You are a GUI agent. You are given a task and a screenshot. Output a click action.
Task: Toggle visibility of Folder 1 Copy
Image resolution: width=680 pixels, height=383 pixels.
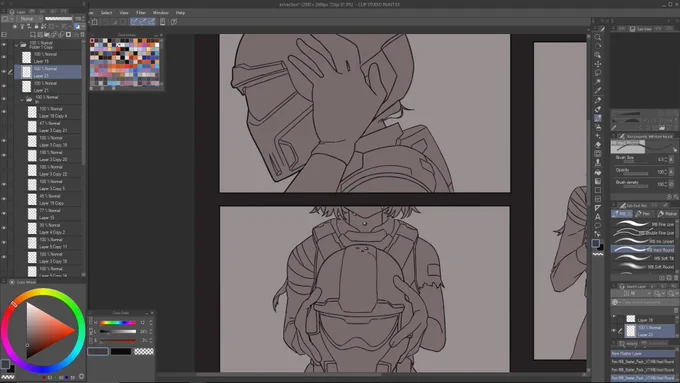(x=4, y=45)
